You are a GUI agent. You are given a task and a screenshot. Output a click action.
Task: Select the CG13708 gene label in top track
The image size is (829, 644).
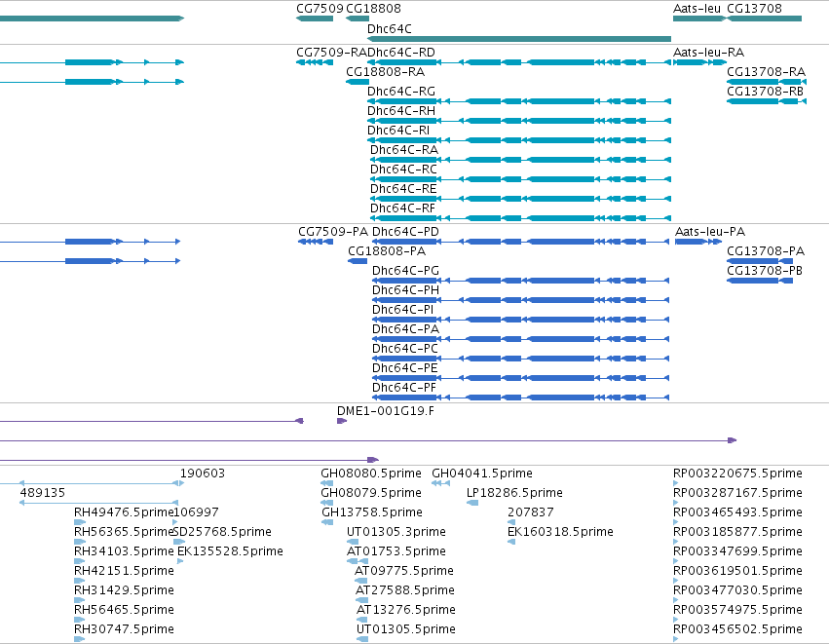click(x=754, y=9)
